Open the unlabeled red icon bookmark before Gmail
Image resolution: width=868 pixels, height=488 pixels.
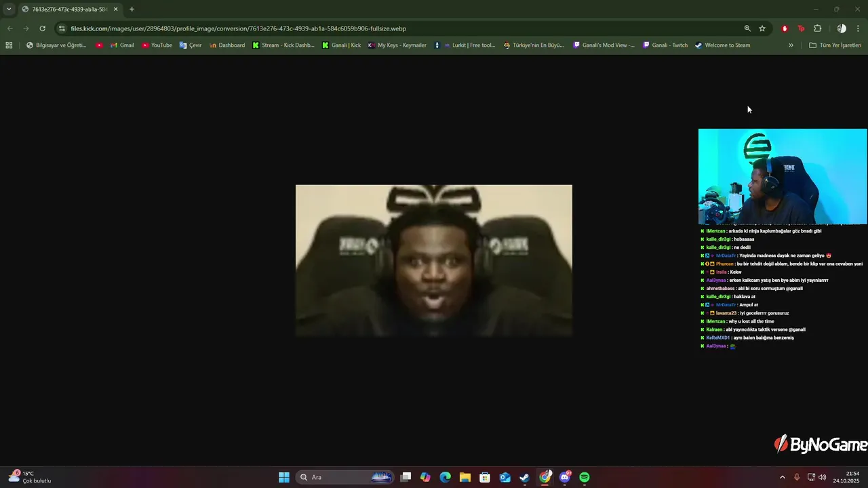100,45
